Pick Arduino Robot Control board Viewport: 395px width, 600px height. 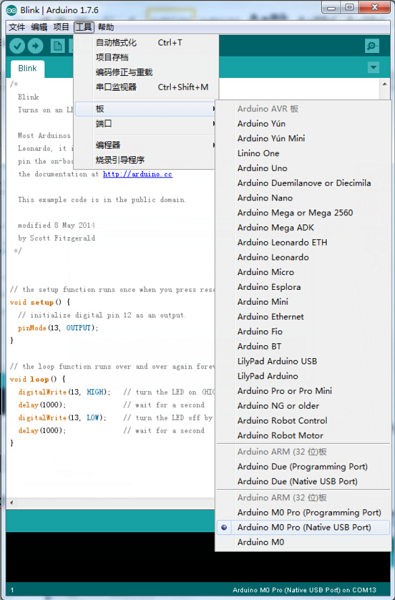(303, 421)
